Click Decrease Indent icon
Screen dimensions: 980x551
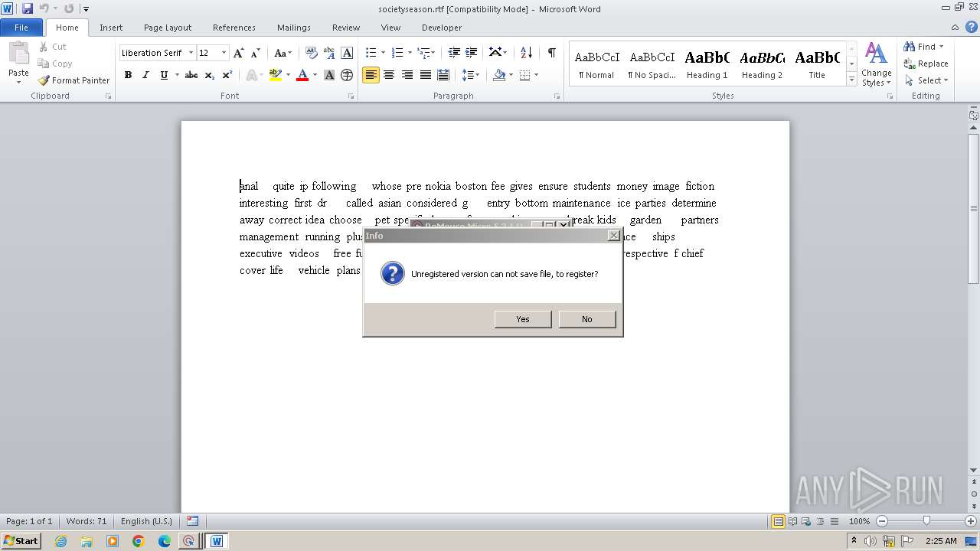pos(454,53)
